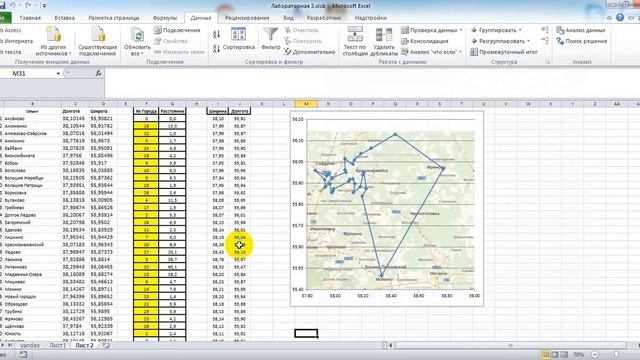
Task: Click Анализ данных button
Action: (x=581, y=30)
